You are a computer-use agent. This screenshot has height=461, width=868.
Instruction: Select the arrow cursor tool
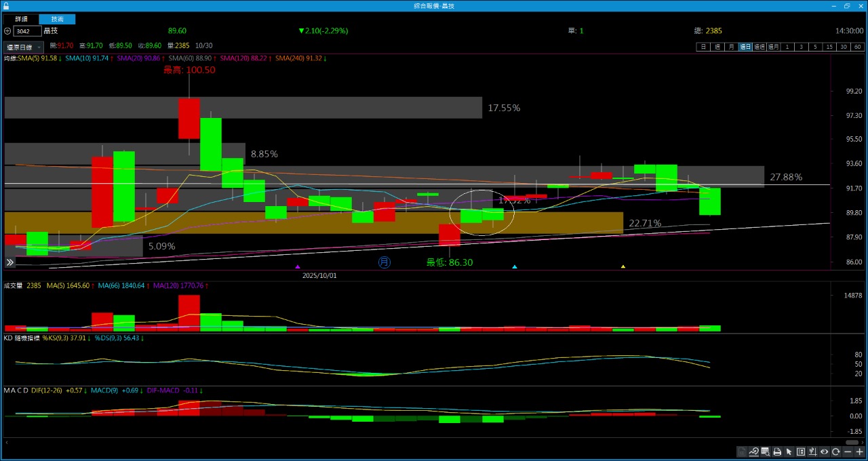click(789, 452)
